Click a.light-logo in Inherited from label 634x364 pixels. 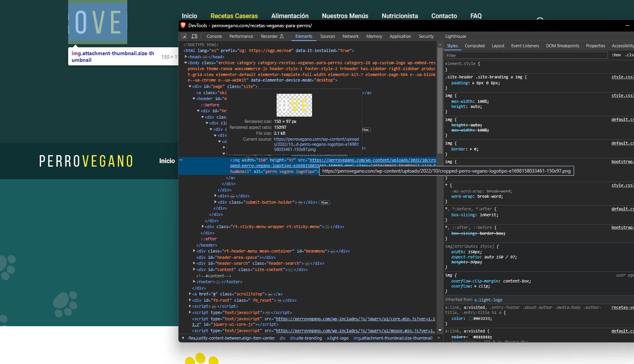point(488,300)
